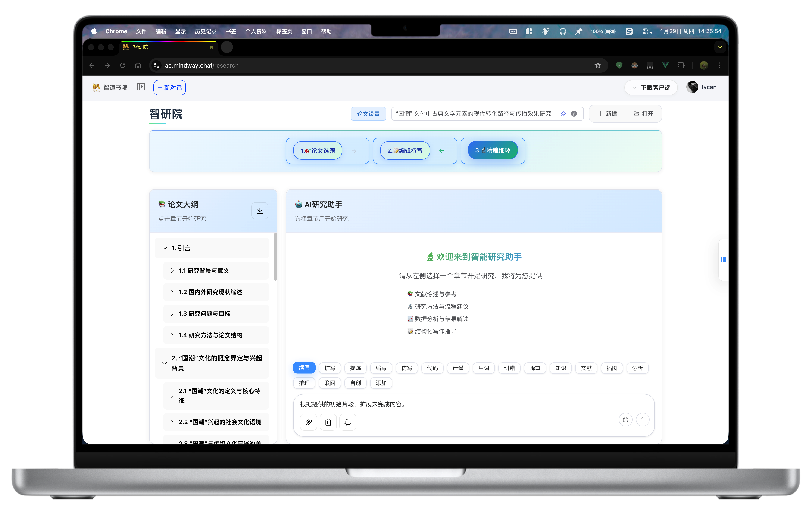The image size is (812, 513).
Task: Select the 续写 mode chip
Action: (x=304, y=368)
